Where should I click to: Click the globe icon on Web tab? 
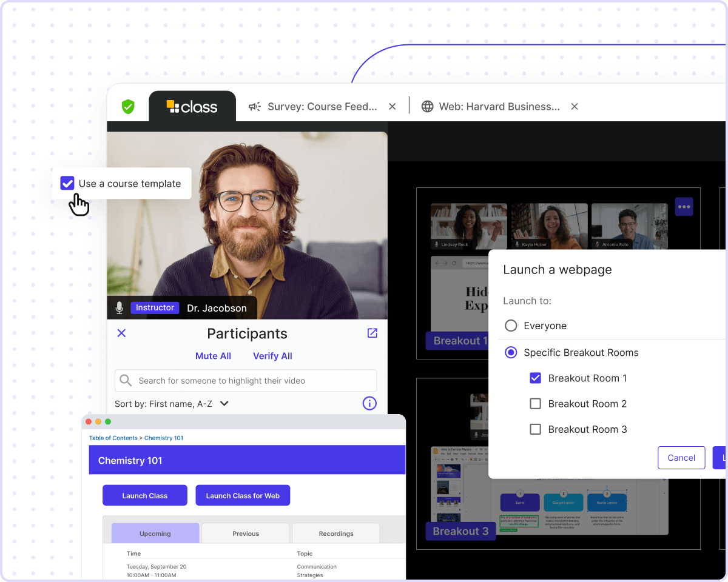428,107
